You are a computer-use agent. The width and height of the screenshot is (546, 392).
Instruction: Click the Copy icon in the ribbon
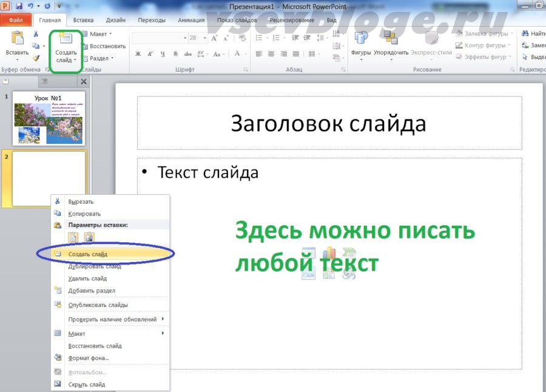[x=36, y=46]
